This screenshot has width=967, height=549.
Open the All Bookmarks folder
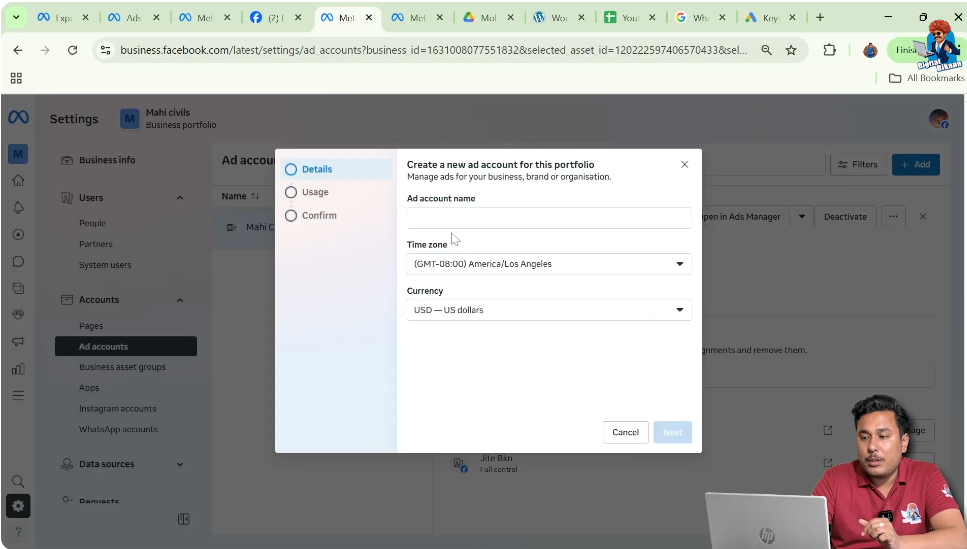pos(926,78)
